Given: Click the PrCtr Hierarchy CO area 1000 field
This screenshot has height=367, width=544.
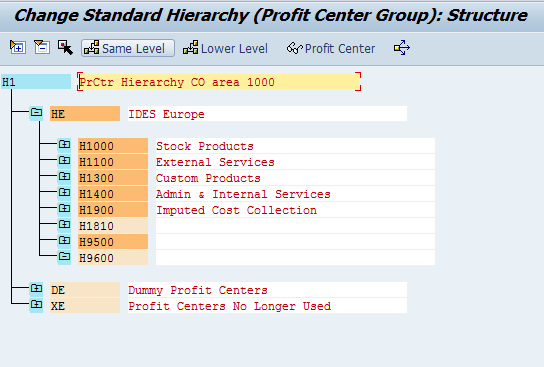Looking at the screenshot, I should pos(219,82).
